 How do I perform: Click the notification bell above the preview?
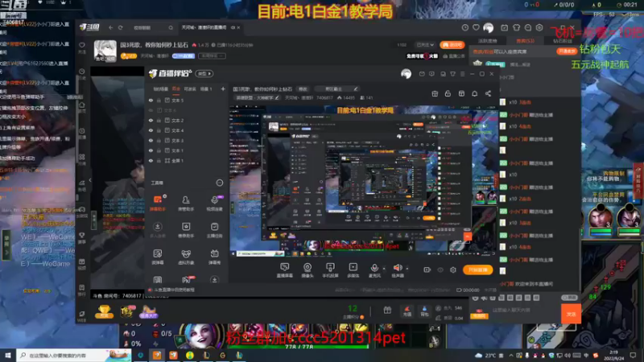click(474, 93)
